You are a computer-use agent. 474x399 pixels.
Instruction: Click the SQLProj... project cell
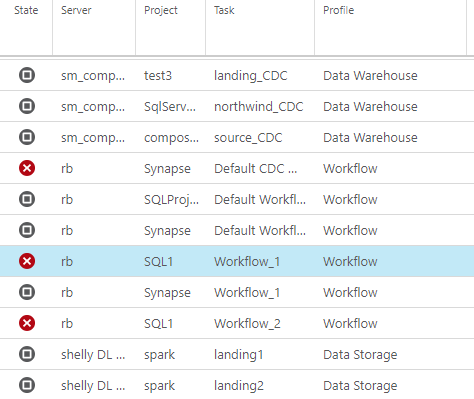point(171,200)
